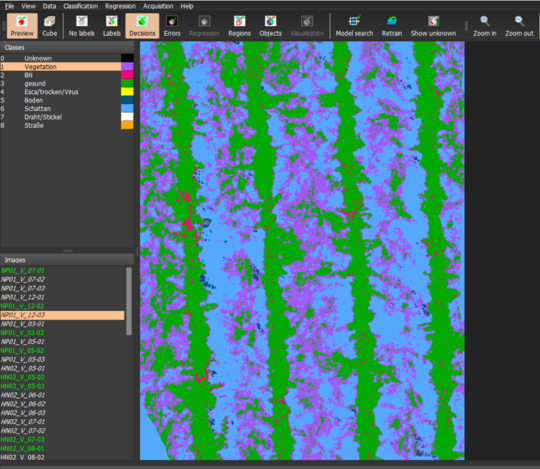This screenshot has width=540, height=469.
Task: Toggle Show unknown pixels
Action: coord(433,26)
